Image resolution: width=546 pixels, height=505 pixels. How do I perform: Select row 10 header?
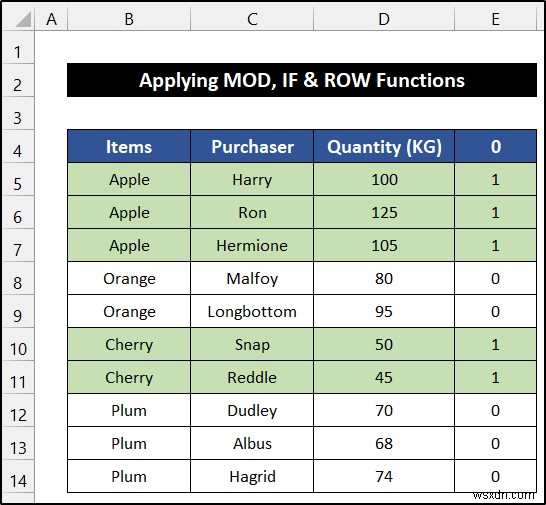(18, 345)
